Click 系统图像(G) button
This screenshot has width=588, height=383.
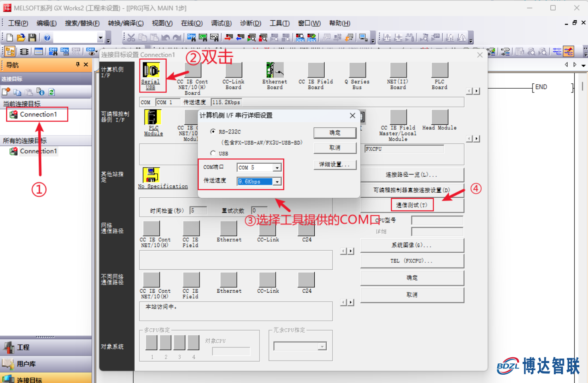click(x=412, y=245)
